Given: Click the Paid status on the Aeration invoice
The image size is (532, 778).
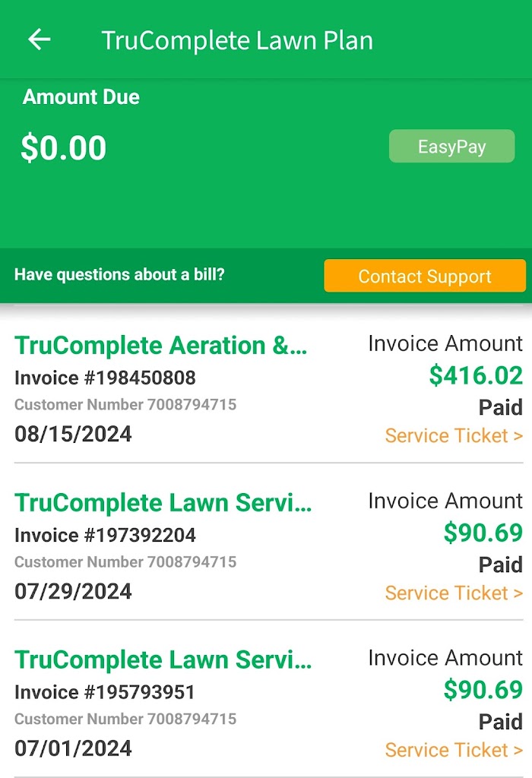Looking at the screenshot, I should coord(500,407).
